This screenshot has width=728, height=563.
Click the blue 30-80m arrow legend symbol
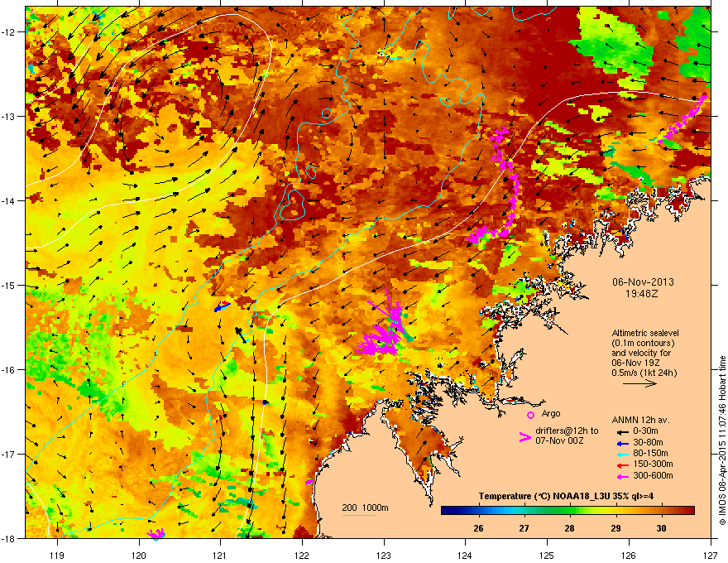[622, 443]
